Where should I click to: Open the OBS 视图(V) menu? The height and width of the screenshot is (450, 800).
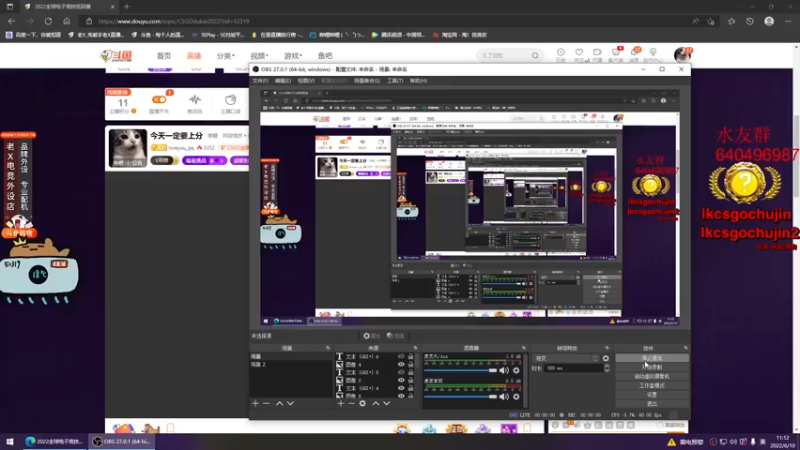pos(306,81)
